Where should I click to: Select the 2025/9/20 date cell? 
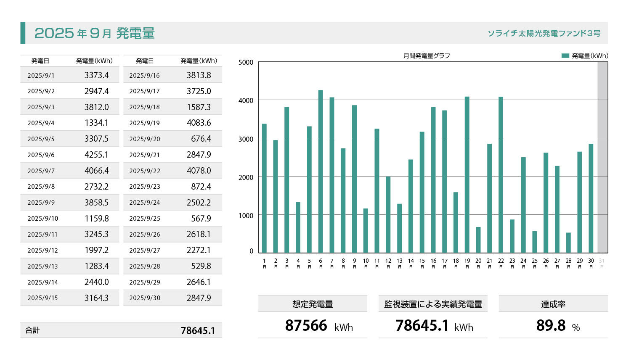(144, 139)
